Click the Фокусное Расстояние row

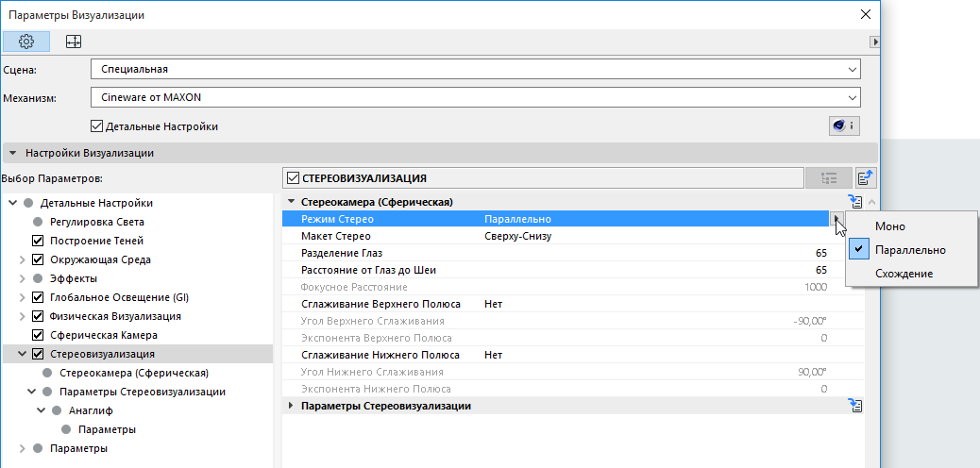[572, 287]
